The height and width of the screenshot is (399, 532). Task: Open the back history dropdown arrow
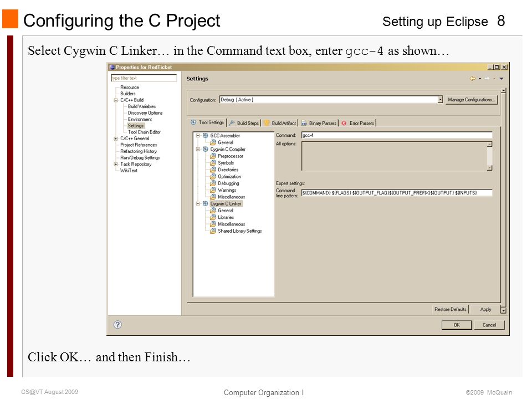480,79
